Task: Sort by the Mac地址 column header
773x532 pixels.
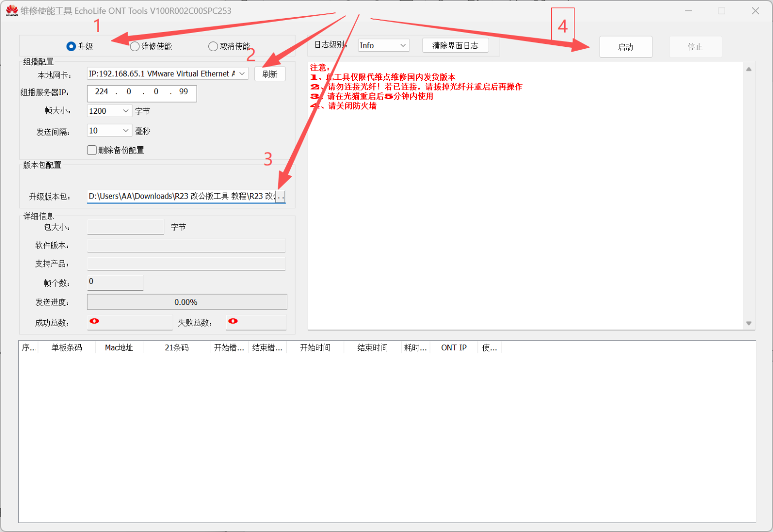Action: click(119, 348)
